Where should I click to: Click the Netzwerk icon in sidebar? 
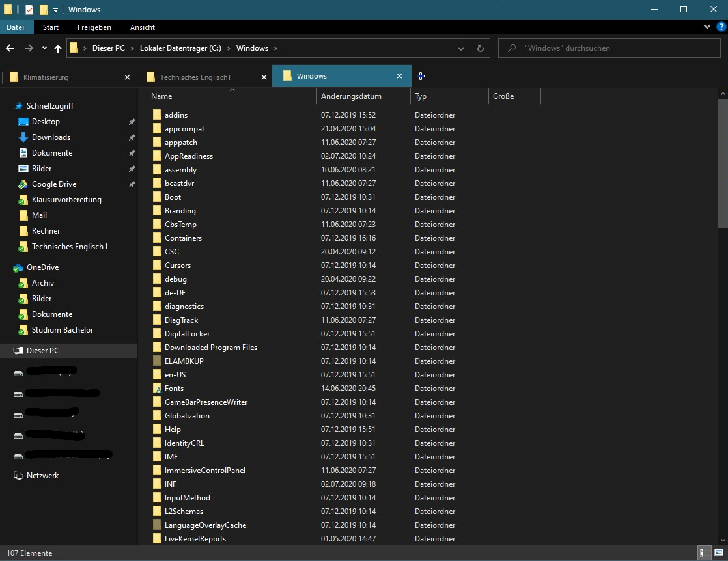pos(18,476)
